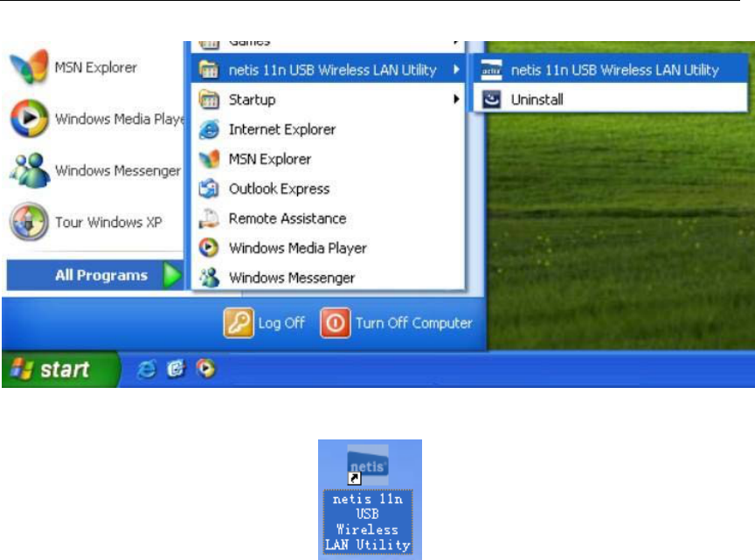Screen dimensions: 755x560
Task: Click the Log Off key icon
Action: [239, 322]
